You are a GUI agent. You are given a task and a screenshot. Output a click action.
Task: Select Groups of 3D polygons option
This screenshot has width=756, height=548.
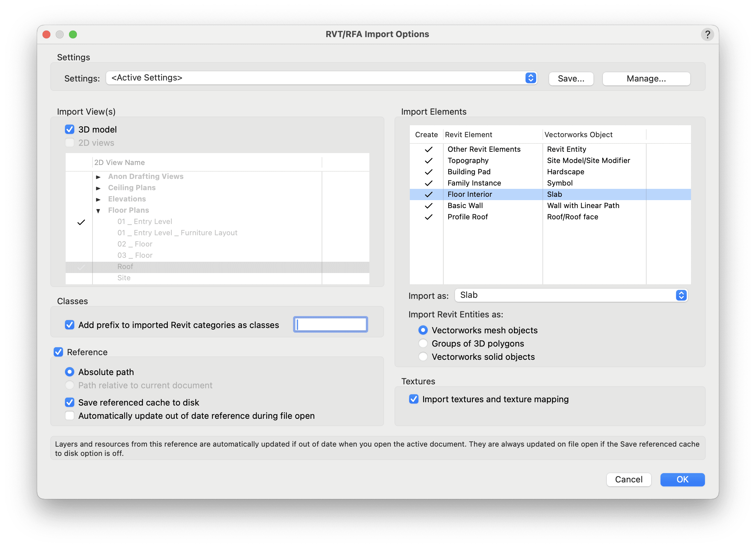[423, 344]
